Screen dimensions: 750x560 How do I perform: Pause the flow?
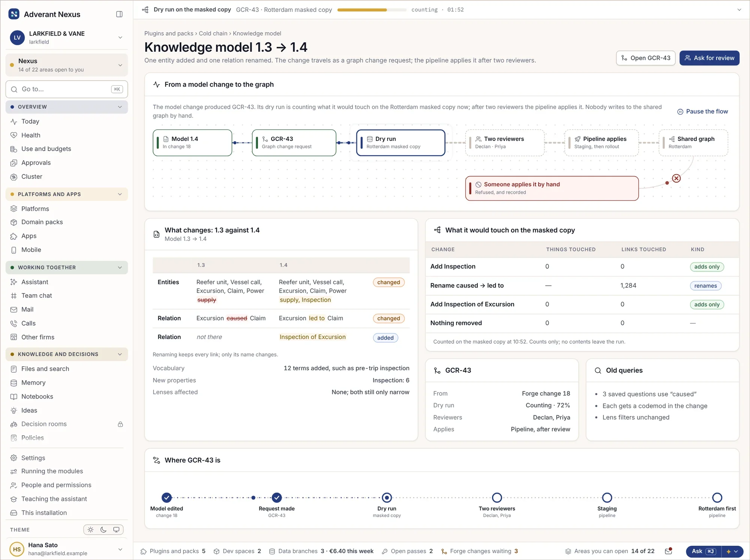pos(702,111)
